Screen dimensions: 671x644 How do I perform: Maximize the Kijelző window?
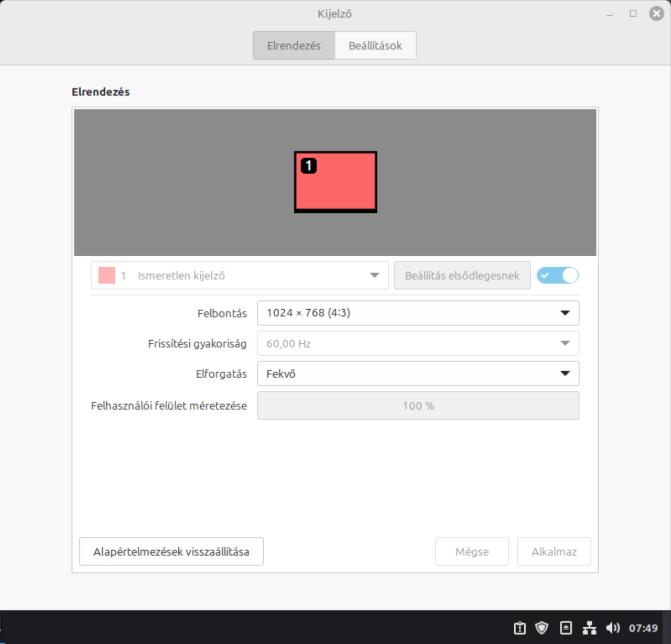tap(633, 14)
